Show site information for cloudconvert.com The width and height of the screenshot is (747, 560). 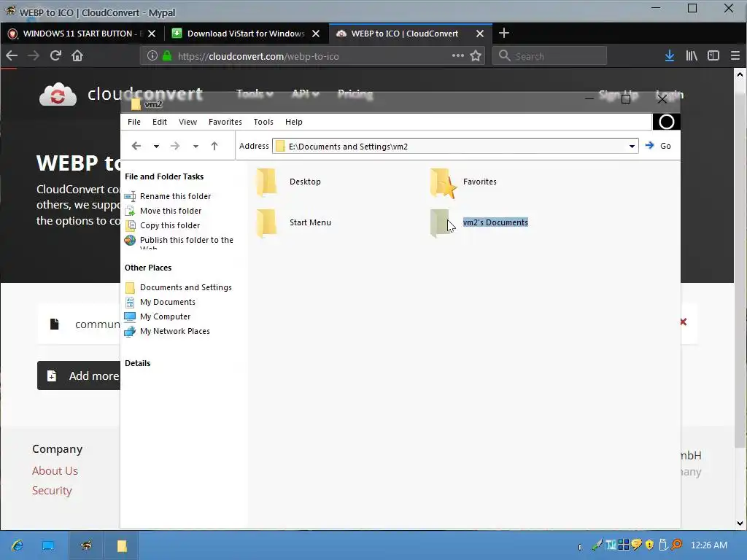tap(152, 55)
